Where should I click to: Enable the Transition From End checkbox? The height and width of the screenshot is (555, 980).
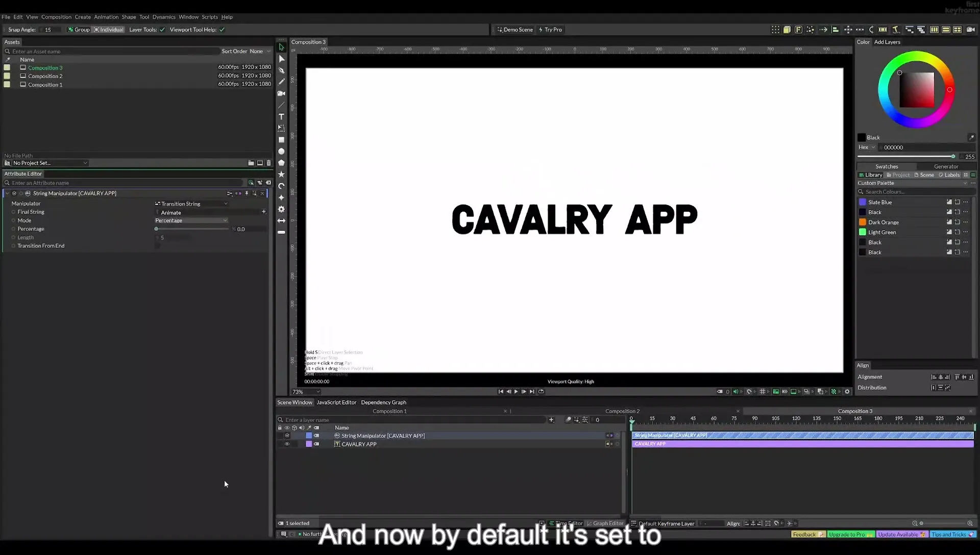(157, 246)
